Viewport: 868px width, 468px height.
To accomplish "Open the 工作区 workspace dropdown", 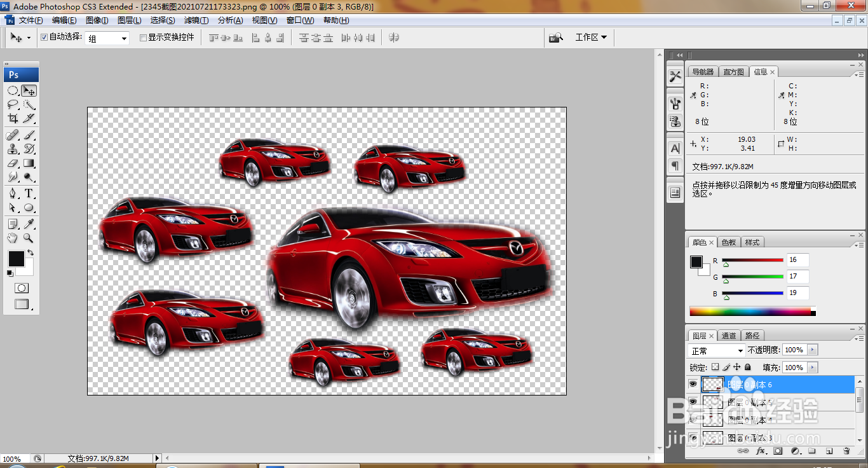I will [590, 38].
